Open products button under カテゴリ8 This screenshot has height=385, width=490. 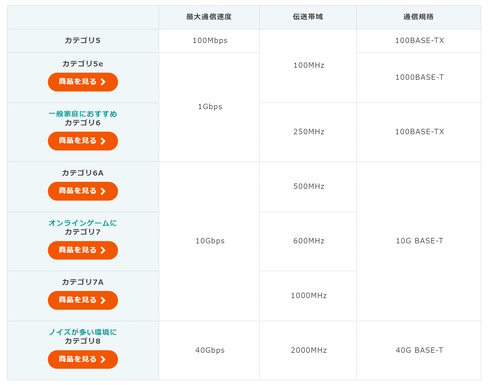pyautogui.click(x=83, y=359)
